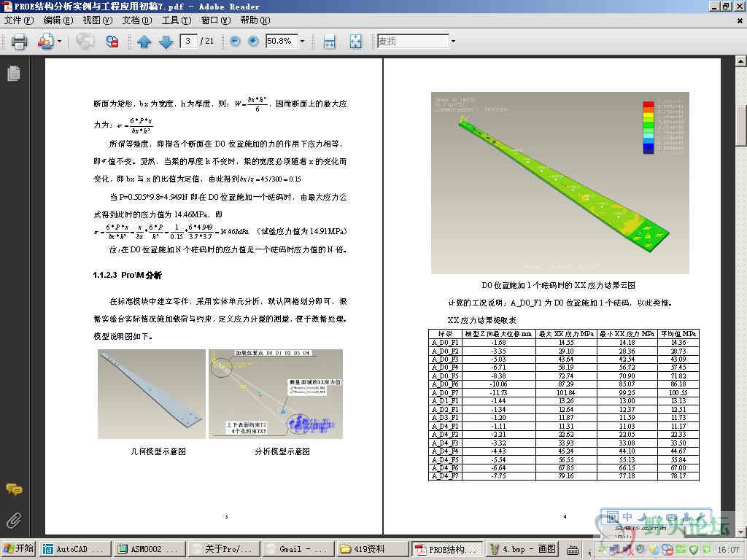
Task: Open the 编辑(E) menu
Action: click(58, 20)
